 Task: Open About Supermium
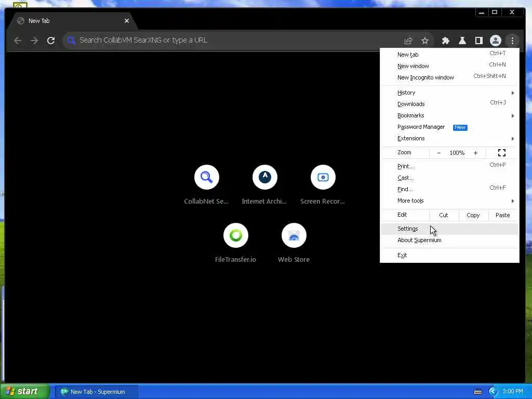click(449, 240)
